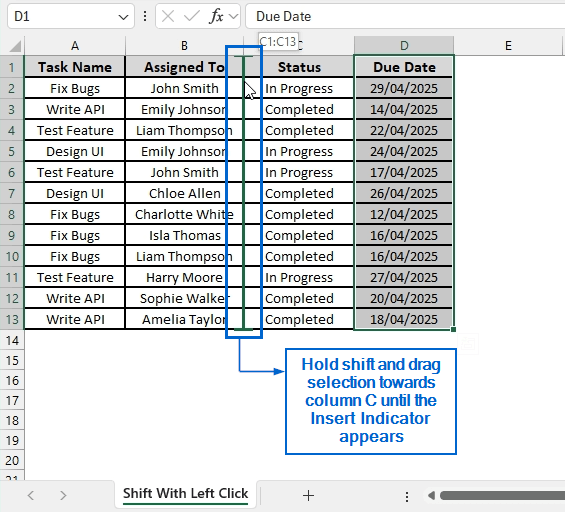The width and height of the screenshot is (565, 512).
Task: Select row 7 header
Action: click(12, 193)
